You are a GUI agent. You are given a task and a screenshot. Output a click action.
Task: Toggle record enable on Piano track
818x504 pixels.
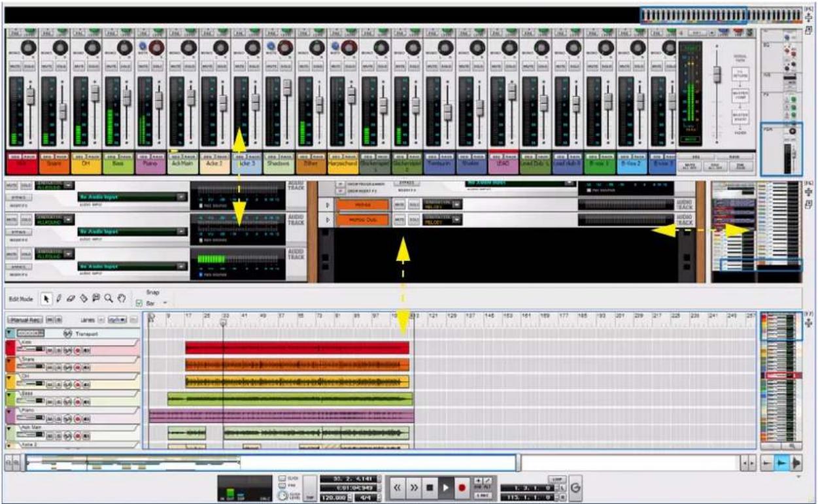pos(77,418)
